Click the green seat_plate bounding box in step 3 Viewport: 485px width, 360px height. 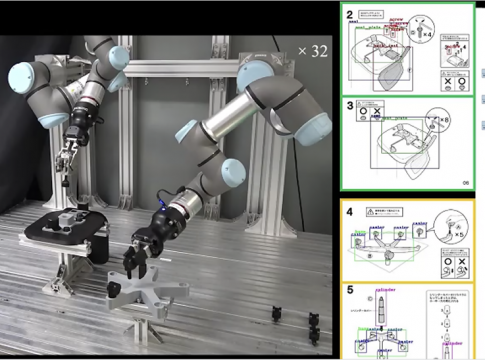point(402,136)
